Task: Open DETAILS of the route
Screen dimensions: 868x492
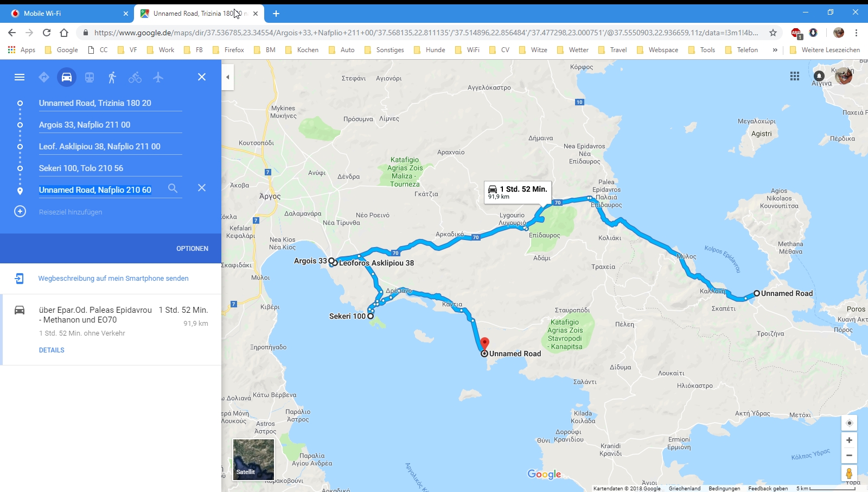Action: [x=52, y=350]
